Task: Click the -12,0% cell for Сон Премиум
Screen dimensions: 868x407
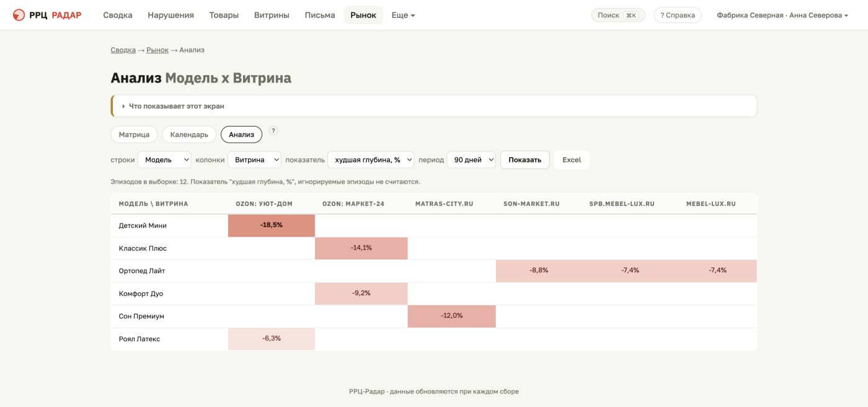Action: click(x=452, y=316)
